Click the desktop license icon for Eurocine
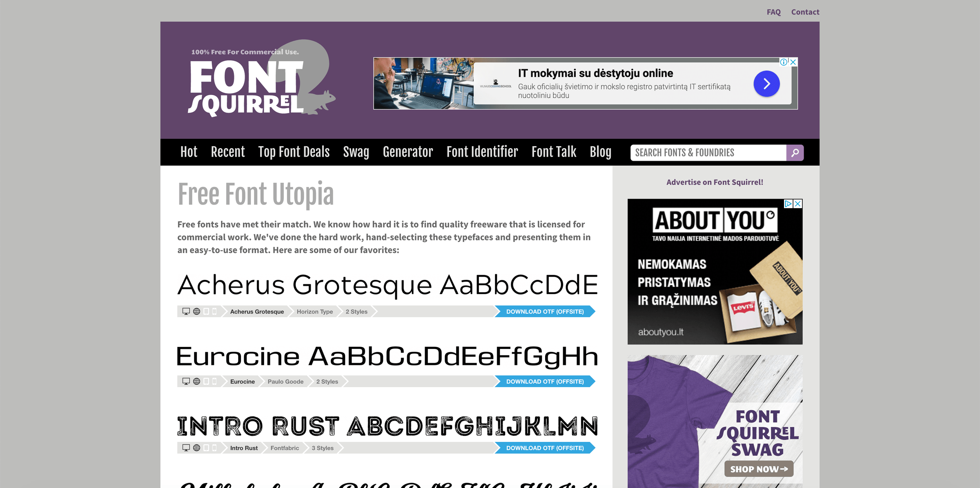Image resolution: width=980 pixels, height=488 pixels. pos(186,381)
